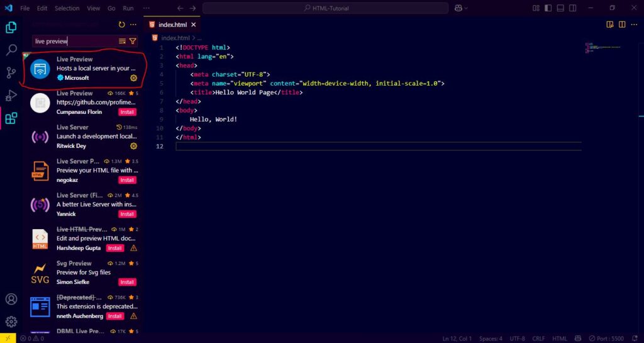Screen dimensions: 644x343
Task: Click warning icon on Harshdeep Gupta extension
Action: (x=133, y=248)
